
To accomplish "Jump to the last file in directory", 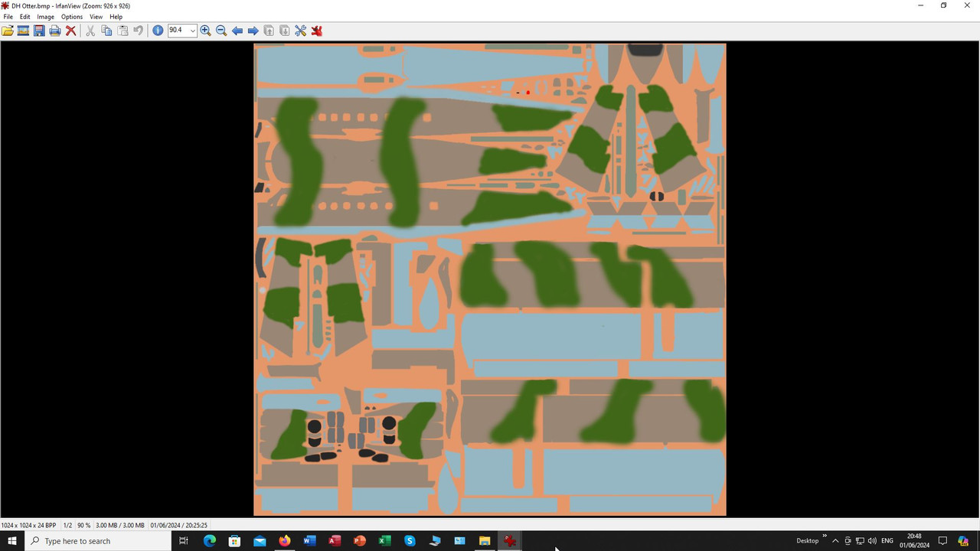I will [x=284, y=30].
